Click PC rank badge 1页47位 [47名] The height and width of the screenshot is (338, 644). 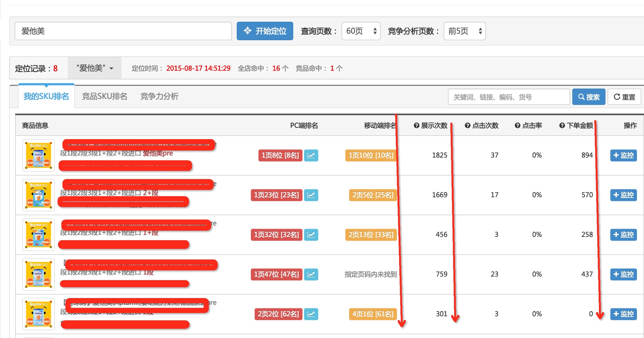[x=276, y=274]
